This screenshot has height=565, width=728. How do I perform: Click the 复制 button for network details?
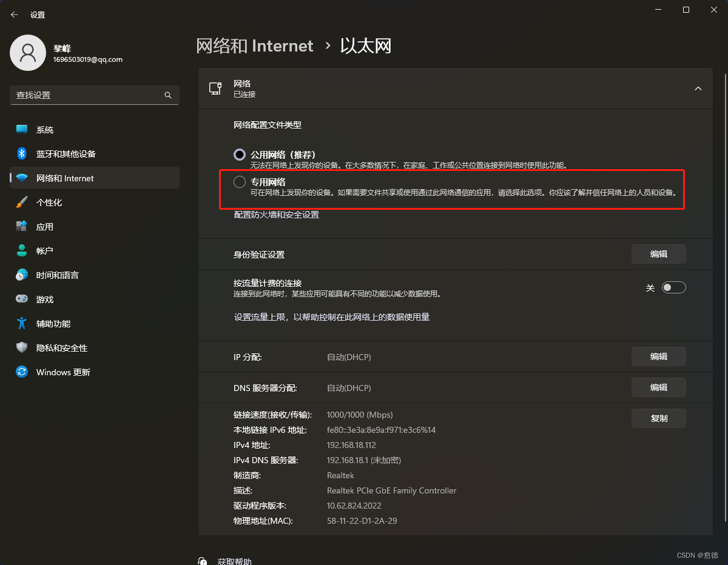(658, 418)
